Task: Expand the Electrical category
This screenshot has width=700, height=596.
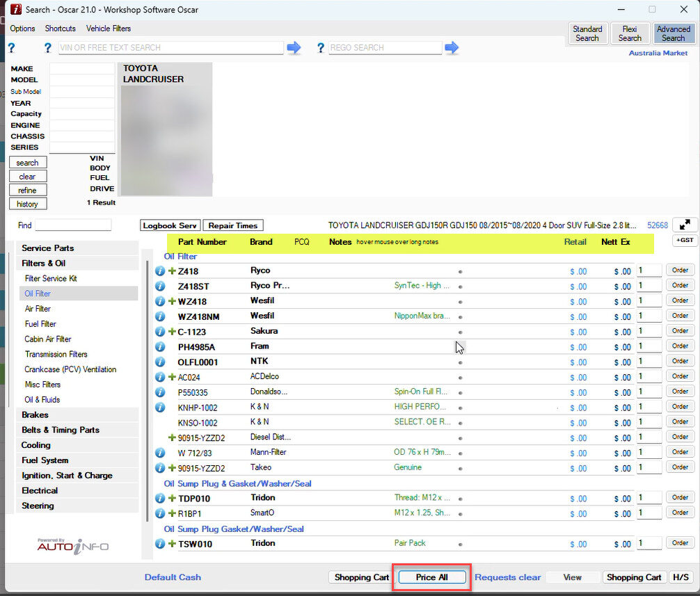Action: point(77,491)
